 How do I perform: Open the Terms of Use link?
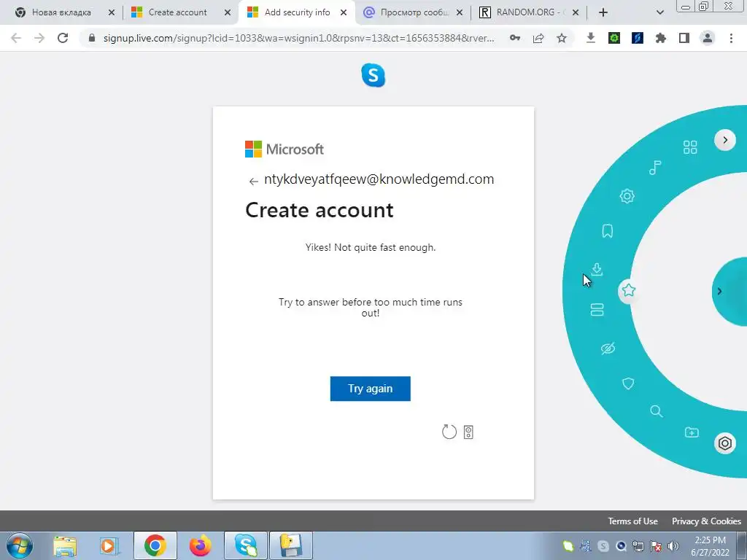[632, 521]
